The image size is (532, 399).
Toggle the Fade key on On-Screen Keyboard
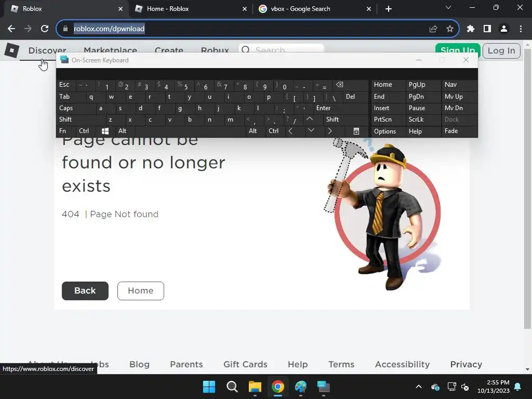click(x=459, y=131)
